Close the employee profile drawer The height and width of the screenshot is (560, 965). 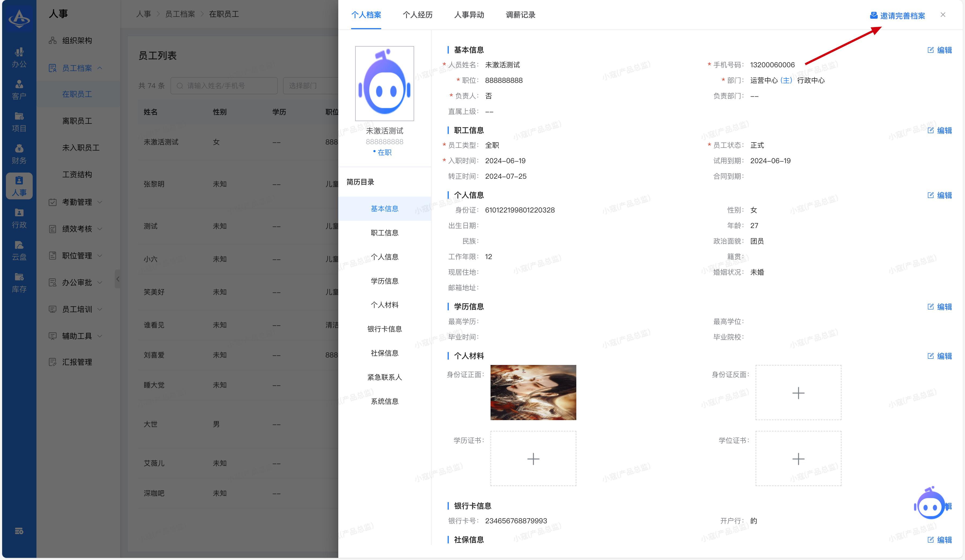(943, 15)
